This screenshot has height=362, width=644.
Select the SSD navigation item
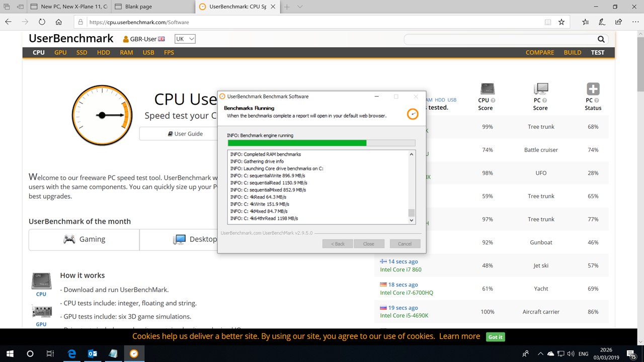[x=82, y=52]
